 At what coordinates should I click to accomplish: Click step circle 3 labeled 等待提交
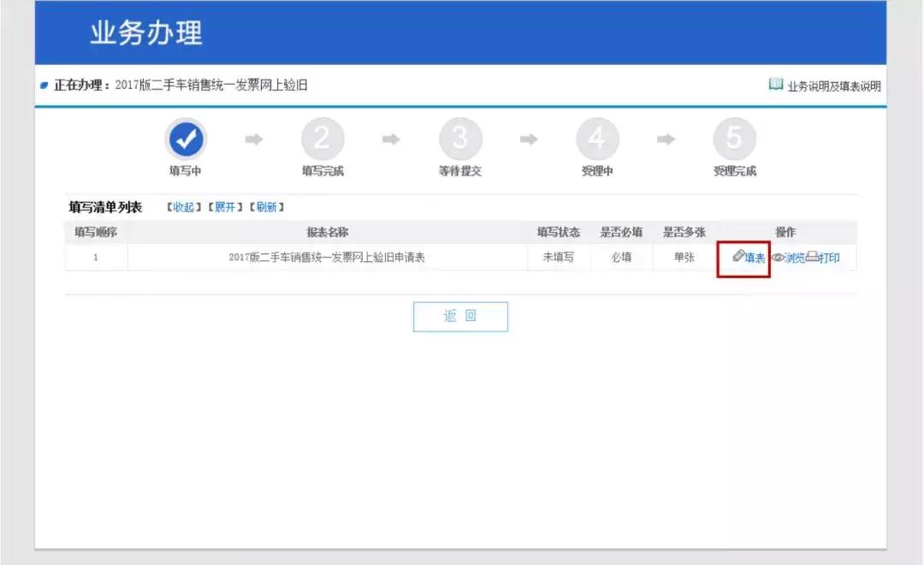point(460,137)
